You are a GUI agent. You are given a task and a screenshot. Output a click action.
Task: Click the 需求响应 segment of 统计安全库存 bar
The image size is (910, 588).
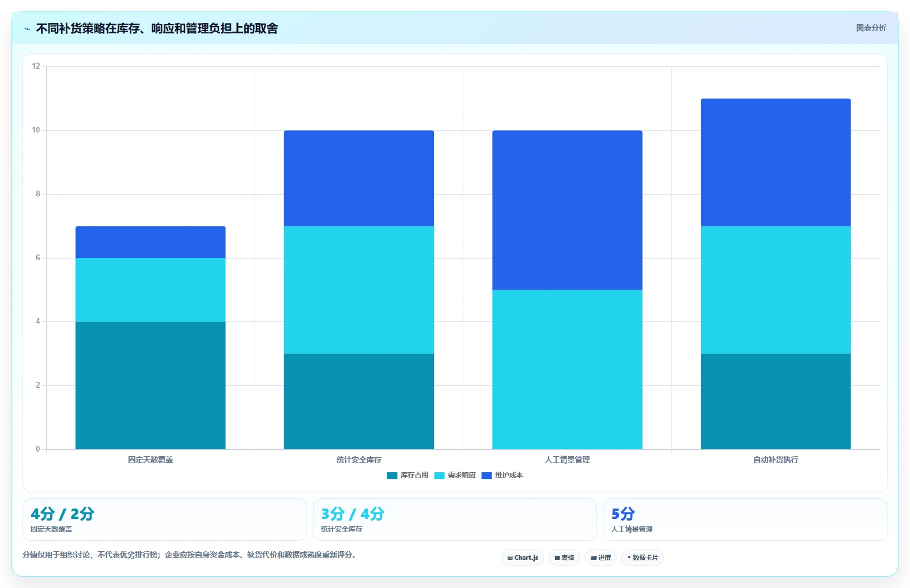pyautogui.click(x=359, y=290)
